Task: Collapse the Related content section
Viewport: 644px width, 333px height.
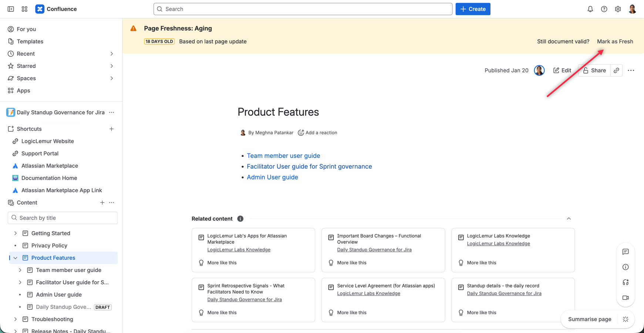Action: pyautogui.click(x=569, y=218)
